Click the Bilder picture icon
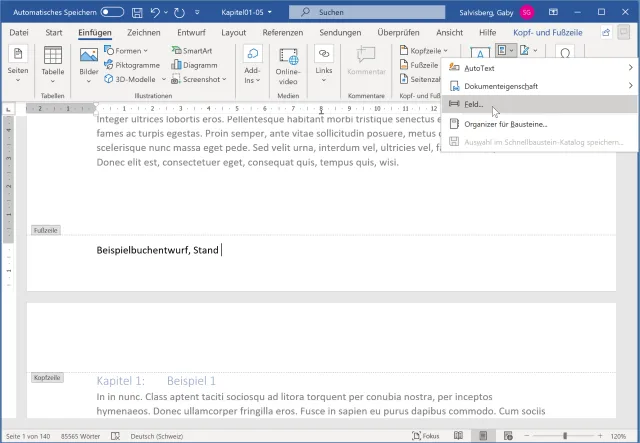 (x=89, y=55)
